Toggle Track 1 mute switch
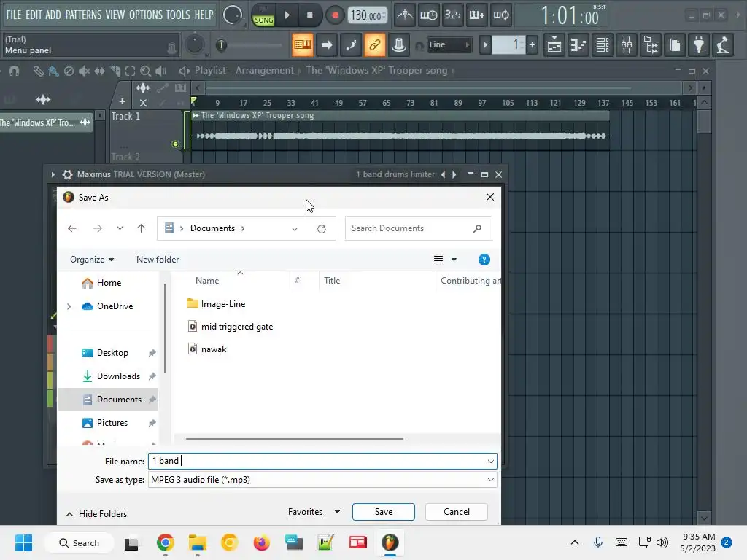 tap(175, 144)
